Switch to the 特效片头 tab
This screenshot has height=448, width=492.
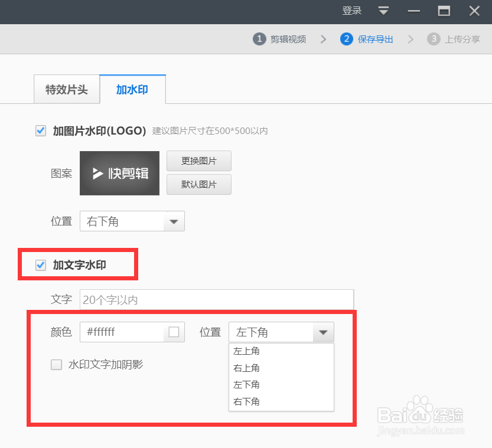coord(66,89)
